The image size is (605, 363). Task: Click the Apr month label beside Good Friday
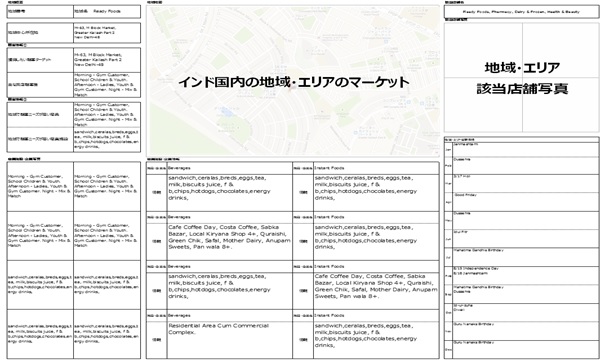coord(448,202)
